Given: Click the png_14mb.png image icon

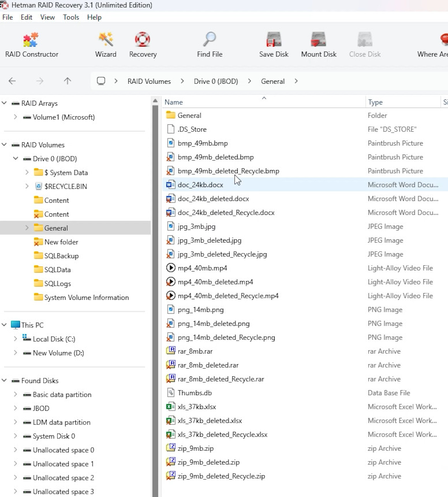Looking at the screenshot, I should [x=171, y=309].
